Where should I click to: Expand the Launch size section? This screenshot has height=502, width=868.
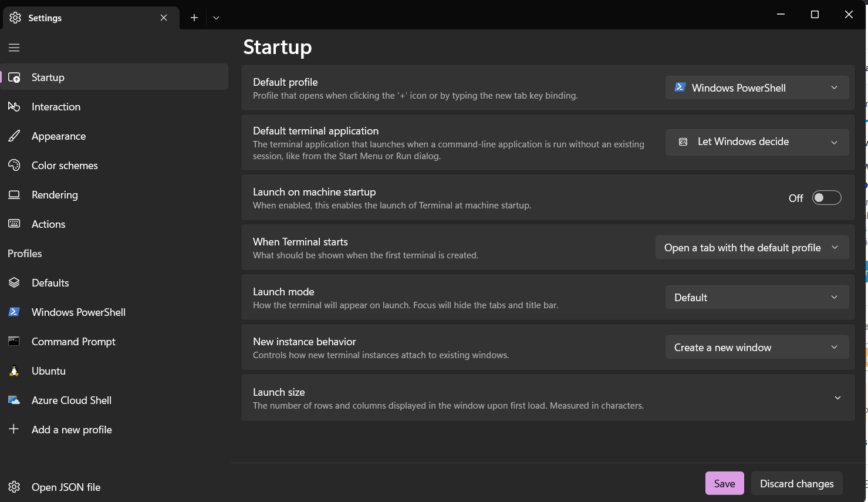coord(837,397)
